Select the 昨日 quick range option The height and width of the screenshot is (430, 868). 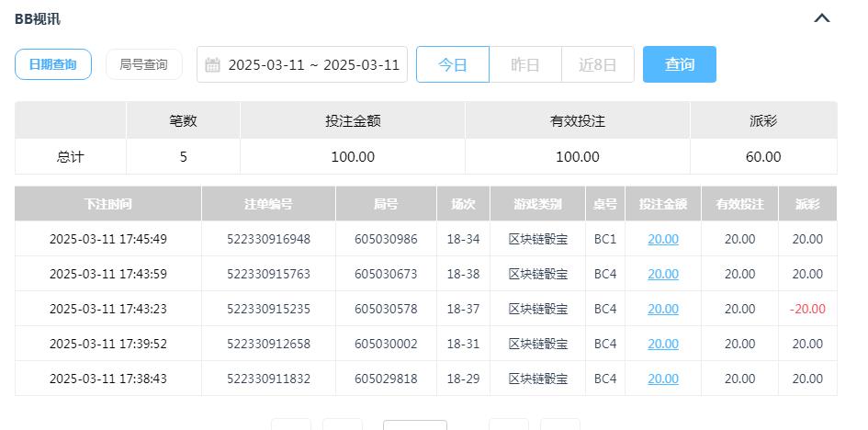coord(524,65)
